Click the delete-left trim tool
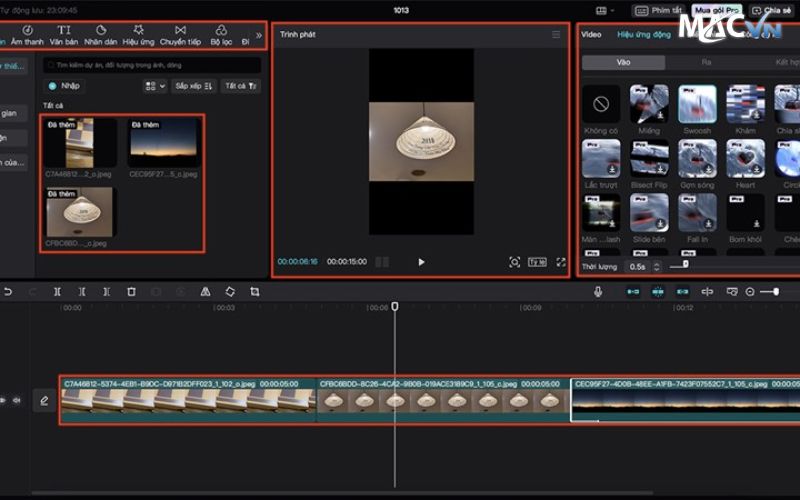The image size is (800, 500). pyautogui.click(x=82, y=292)
